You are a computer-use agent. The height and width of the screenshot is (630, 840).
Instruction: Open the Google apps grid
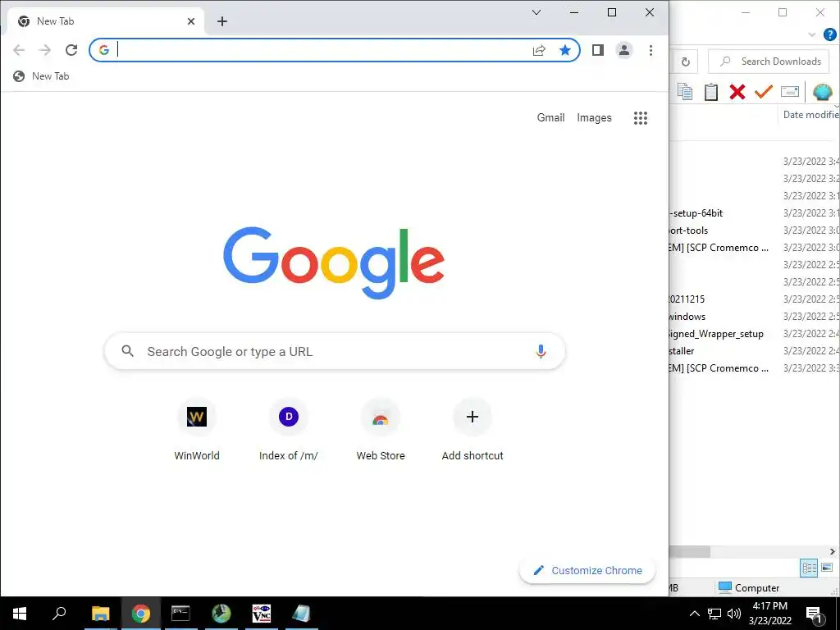[640, 118]
